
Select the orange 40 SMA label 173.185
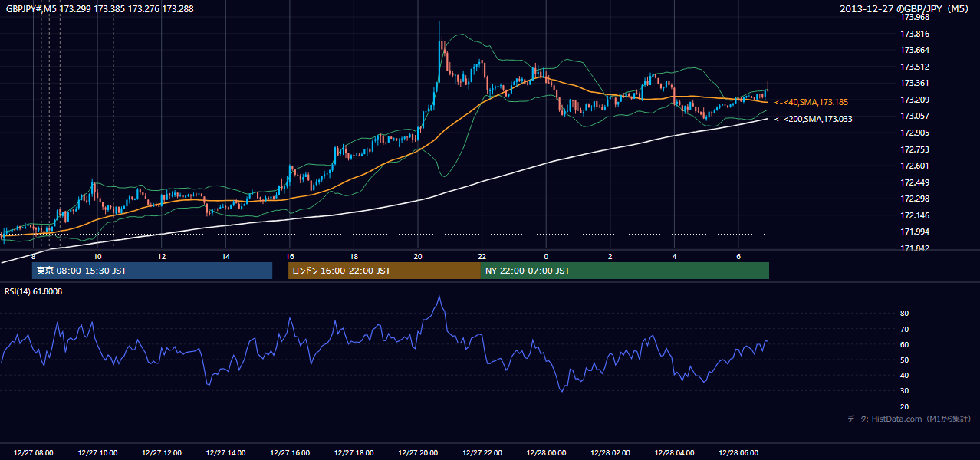click(811, 102)
